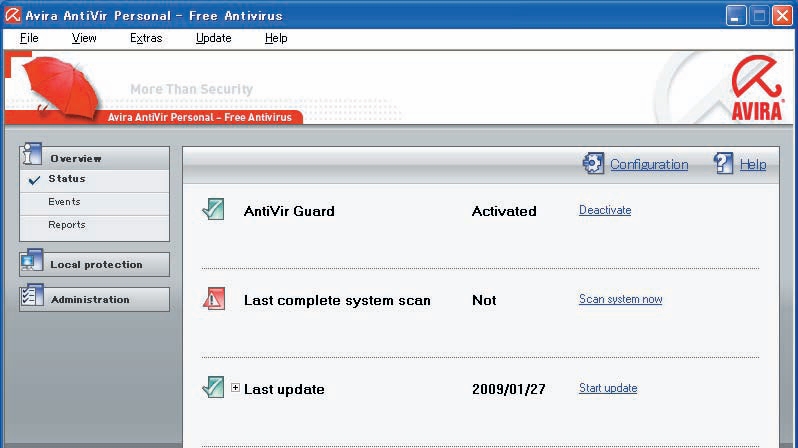Open the Help menu
The image size is (798, 448).
click(276, 38)
